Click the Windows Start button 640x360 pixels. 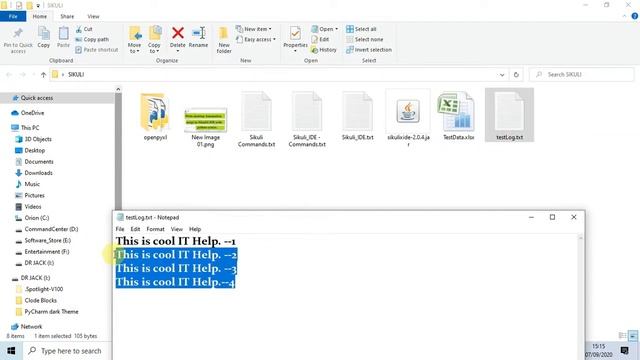pos(11,351)
